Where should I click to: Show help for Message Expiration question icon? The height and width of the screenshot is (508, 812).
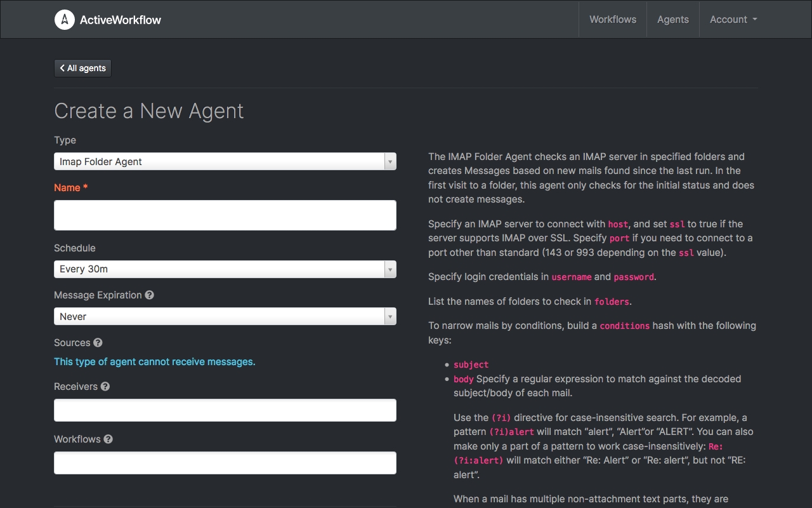click(x=150, y=295)
